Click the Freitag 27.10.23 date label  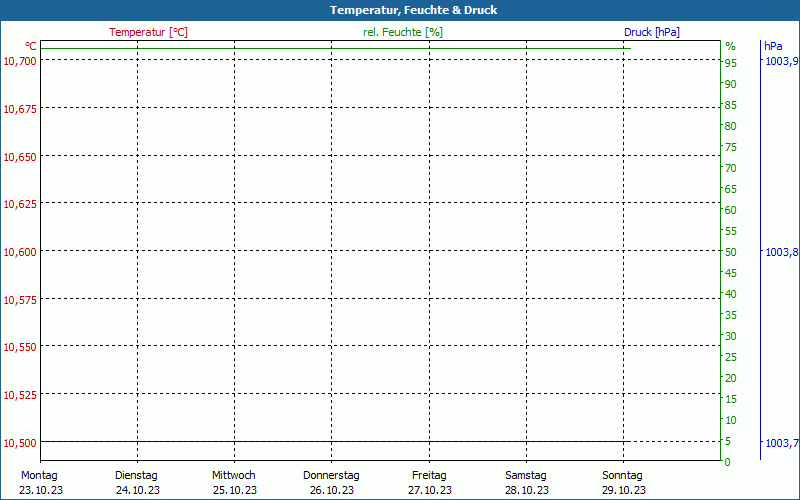429,482
